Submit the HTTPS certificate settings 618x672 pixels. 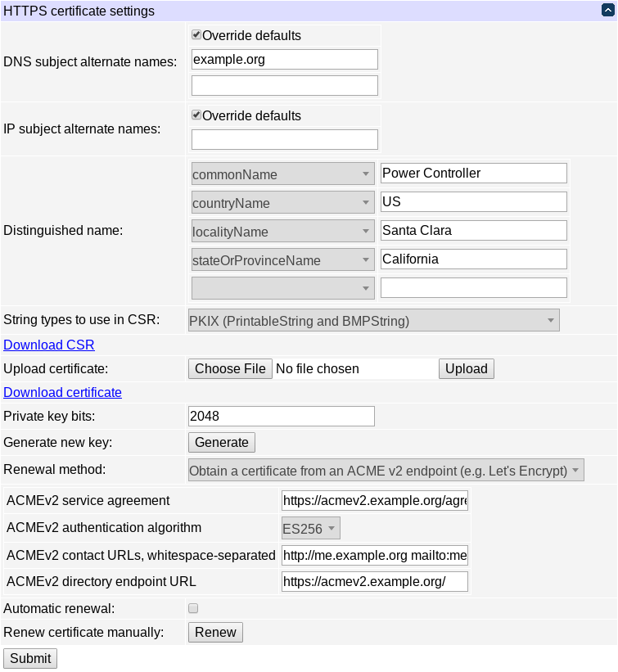[29, 658]
